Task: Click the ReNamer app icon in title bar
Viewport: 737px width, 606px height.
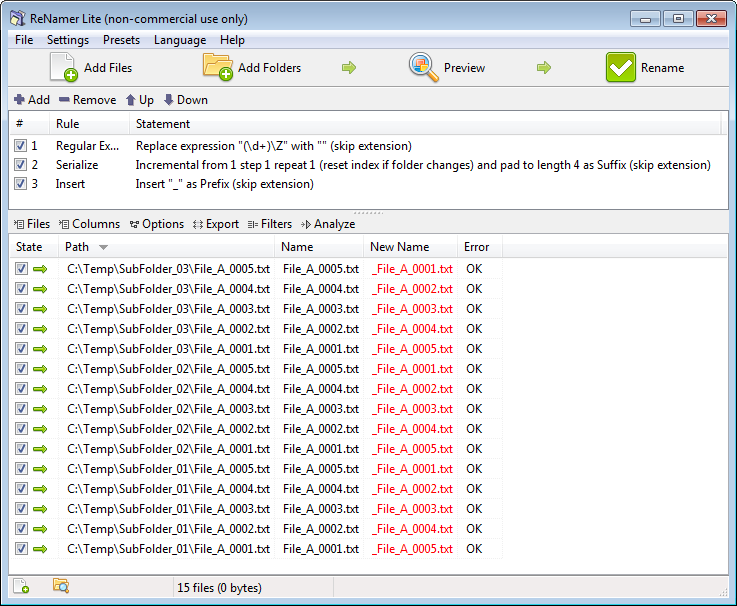Action: 18,19
